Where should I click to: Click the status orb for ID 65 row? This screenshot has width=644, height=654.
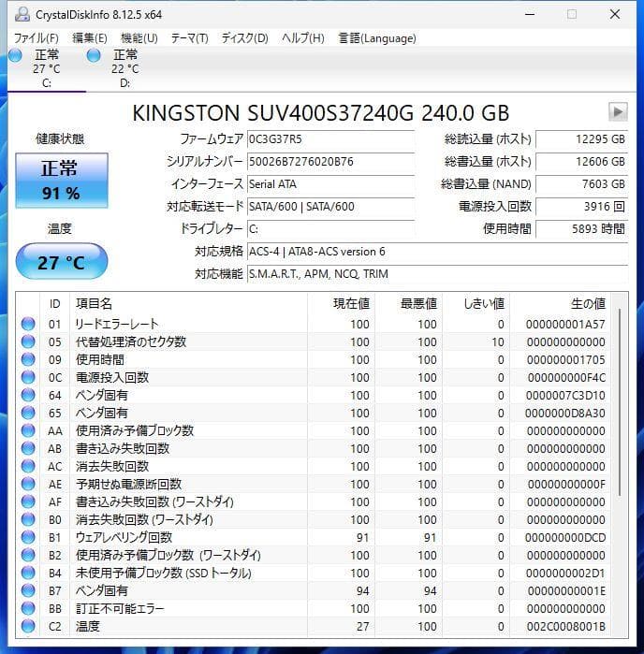pyautogui.click(x=28, y=413)
